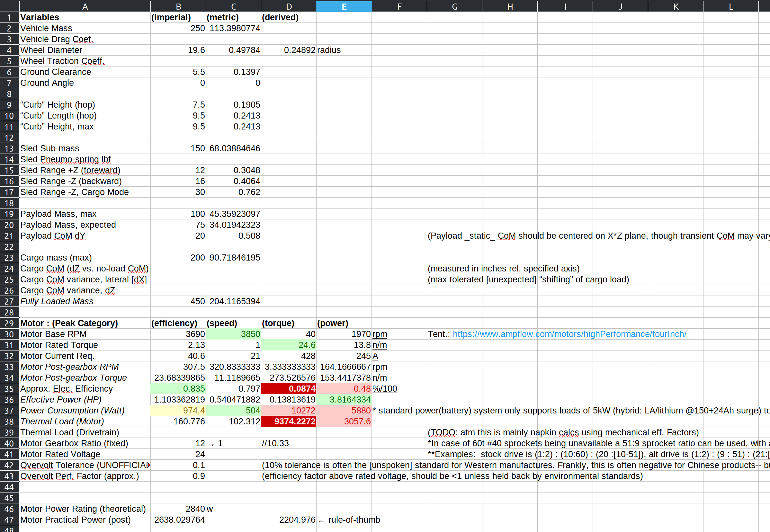The height and width of the screenshot is (532, 770).
Task: Select the green 504 consumption cell
Action: tap(233, 410)
